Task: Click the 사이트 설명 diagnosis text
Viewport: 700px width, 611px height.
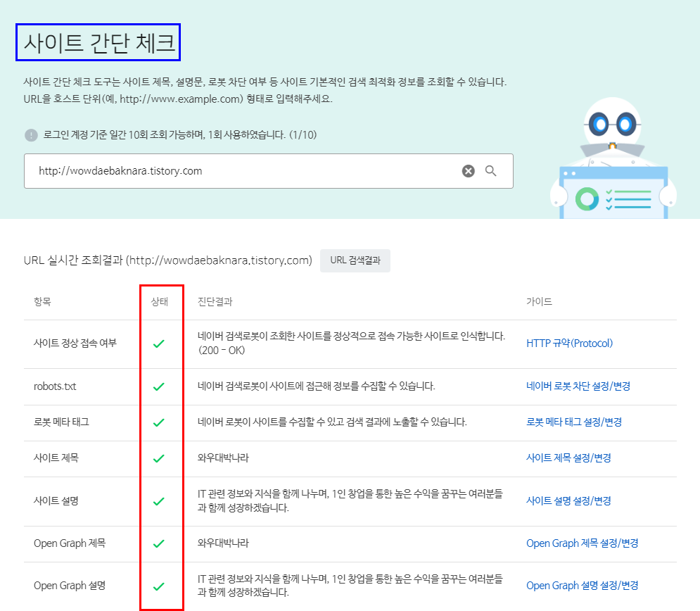Action: 350,500
